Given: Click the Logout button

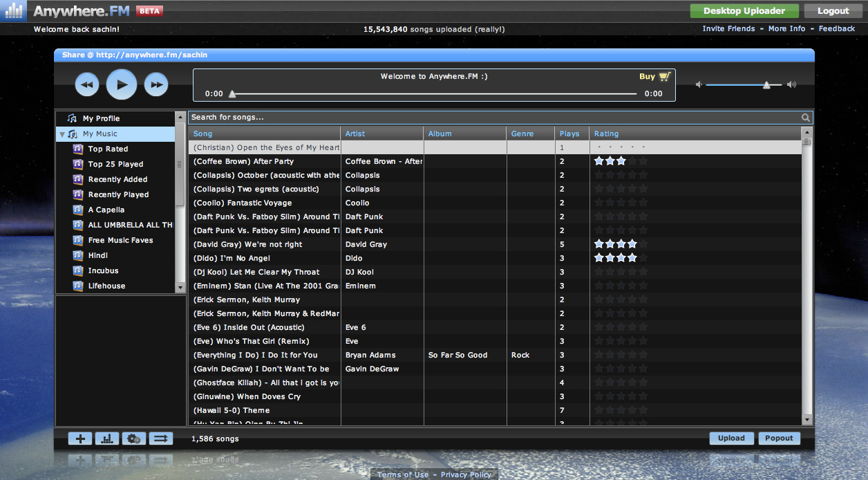Looking at the screenshot, I should (833, 10).
